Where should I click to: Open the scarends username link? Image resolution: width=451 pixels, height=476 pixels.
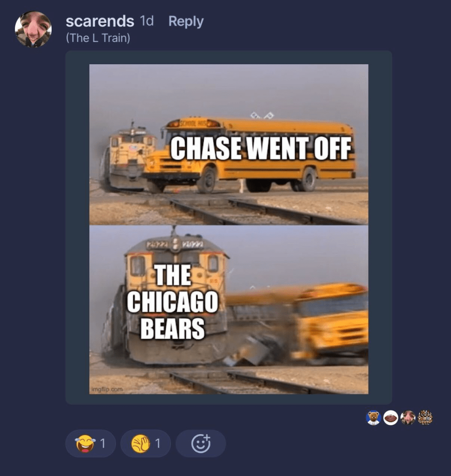tap(100, 21)
